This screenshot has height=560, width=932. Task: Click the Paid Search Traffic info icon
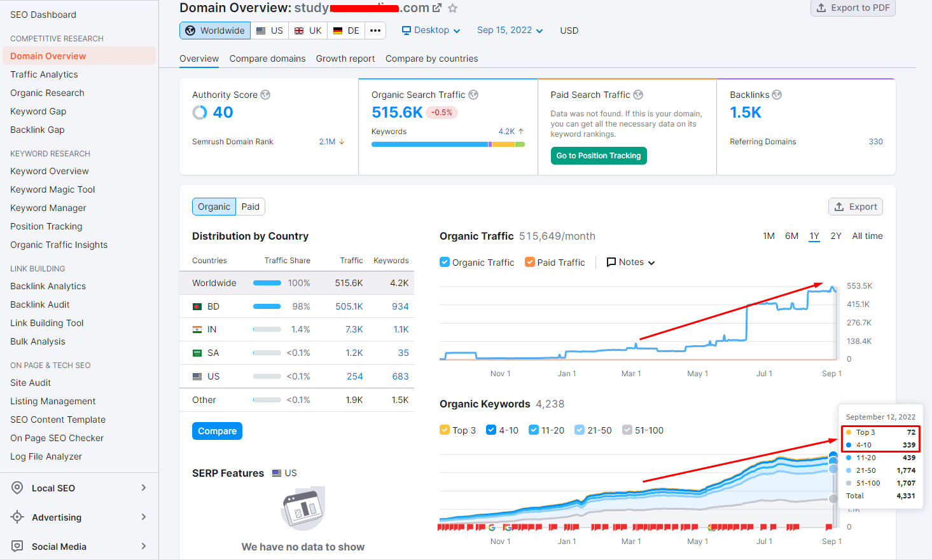click(x=638, y=95)
